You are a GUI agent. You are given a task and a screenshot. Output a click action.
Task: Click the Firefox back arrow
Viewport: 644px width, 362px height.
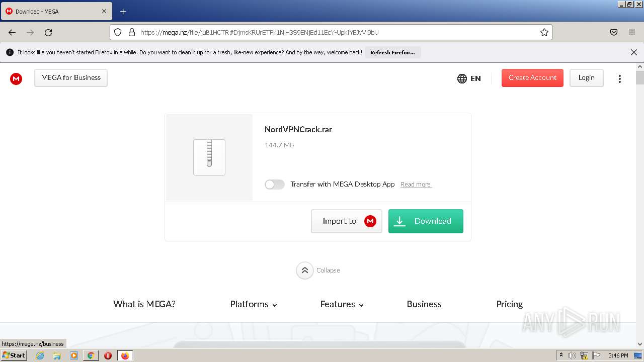[x=12, y=32]
